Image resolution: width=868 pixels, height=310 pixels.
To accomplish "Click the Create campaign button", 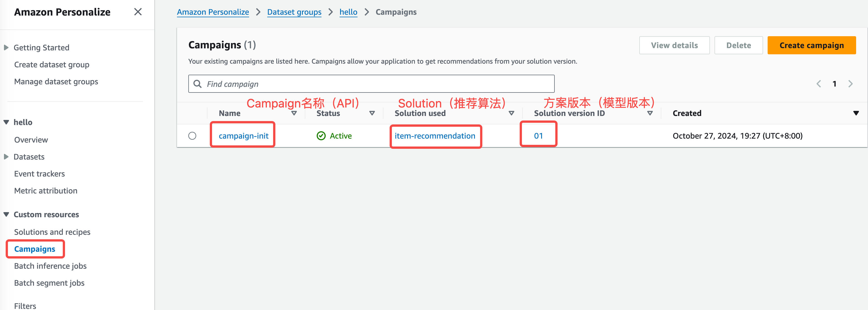I will coord(811,46).
